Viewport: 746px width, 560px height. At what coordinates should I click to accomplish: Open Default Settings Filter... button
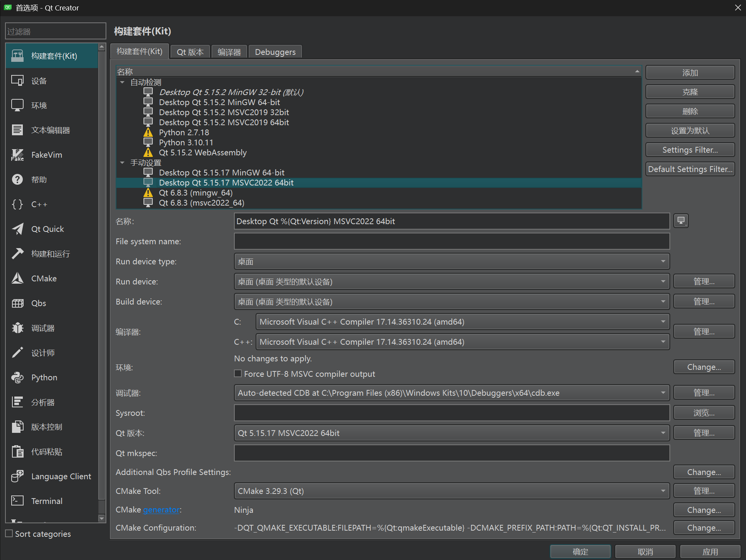point(690,169)
